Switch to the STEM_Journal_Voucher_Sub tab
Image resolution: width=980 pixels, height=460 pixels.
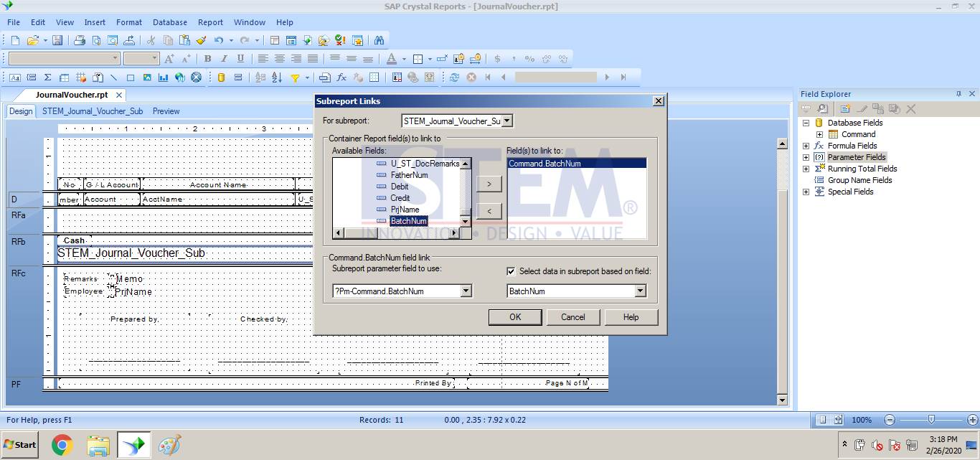click(x=93, y=111)
